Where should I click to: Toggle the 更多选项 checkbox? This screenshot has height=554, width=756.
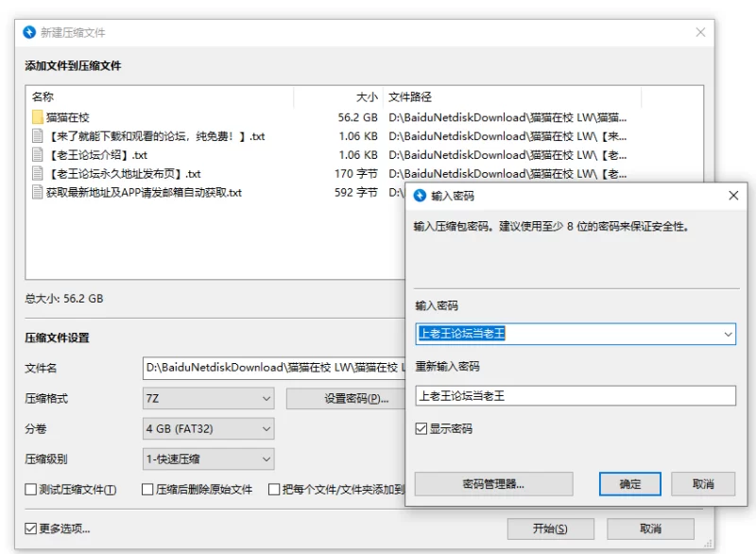point(31,528)
